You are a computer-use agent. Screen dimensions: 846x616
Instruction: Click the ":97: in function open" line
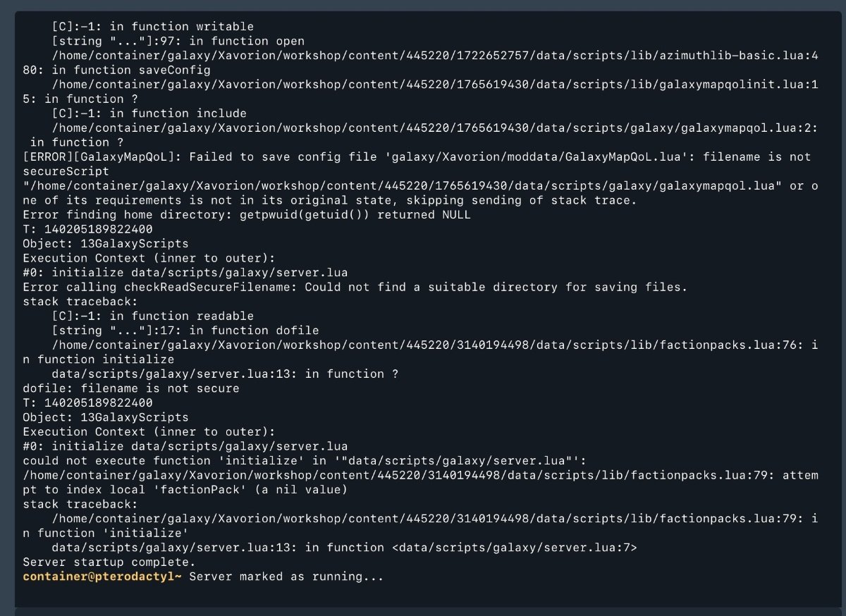[x=178, y=41]
